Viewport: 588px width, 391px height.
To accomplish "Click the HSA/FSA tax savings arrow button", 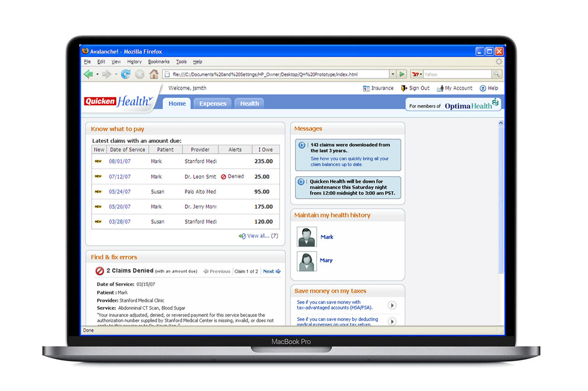I will (391, 305).
